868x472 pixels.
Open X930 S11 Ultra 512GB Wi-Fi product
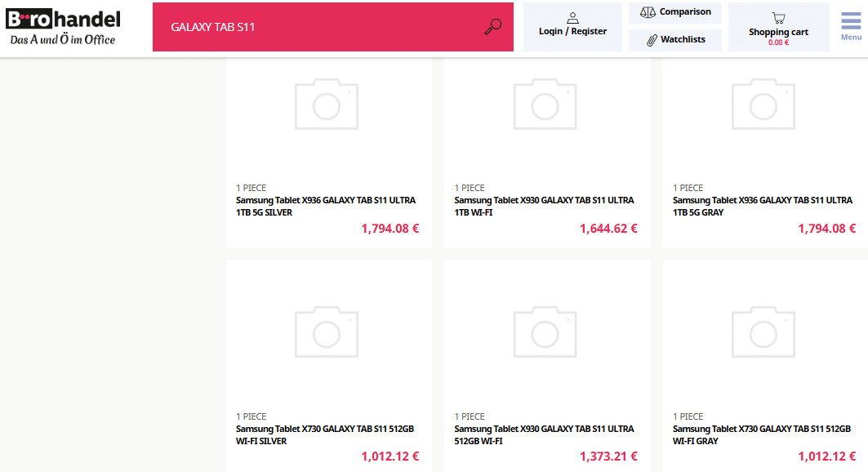[x=544, y=434]
